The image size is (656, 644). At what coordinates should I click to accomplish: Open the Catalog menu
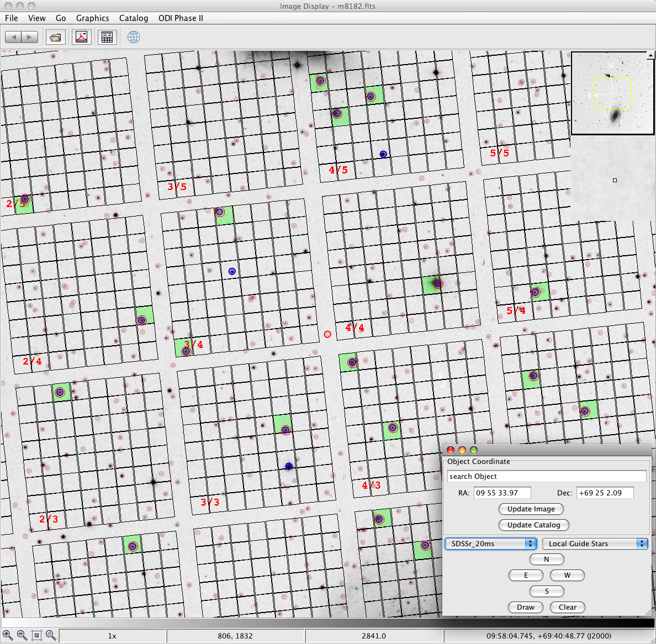[x=134, y=18]
